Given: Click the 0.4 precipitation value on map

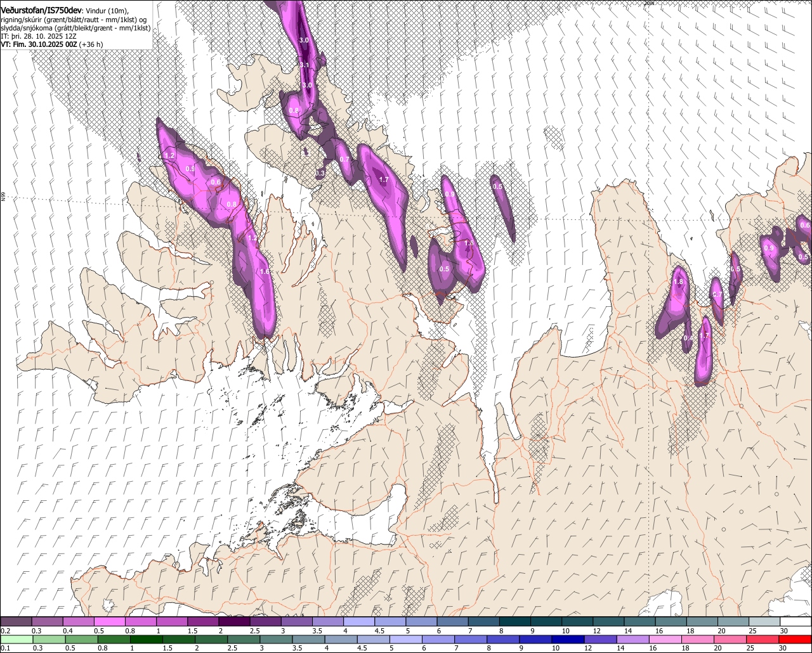Looking at the screenshot, I should click(688, 338).
